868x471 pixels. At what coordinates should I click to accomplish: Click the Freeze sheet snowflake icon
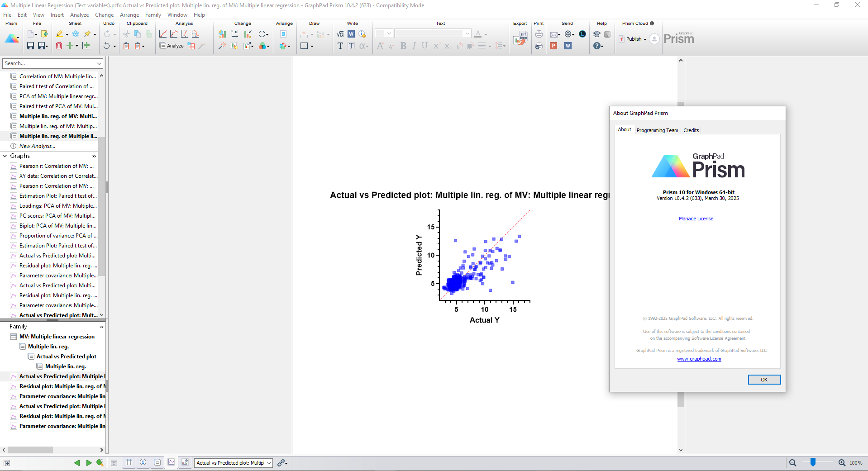[x=76, y=34]
